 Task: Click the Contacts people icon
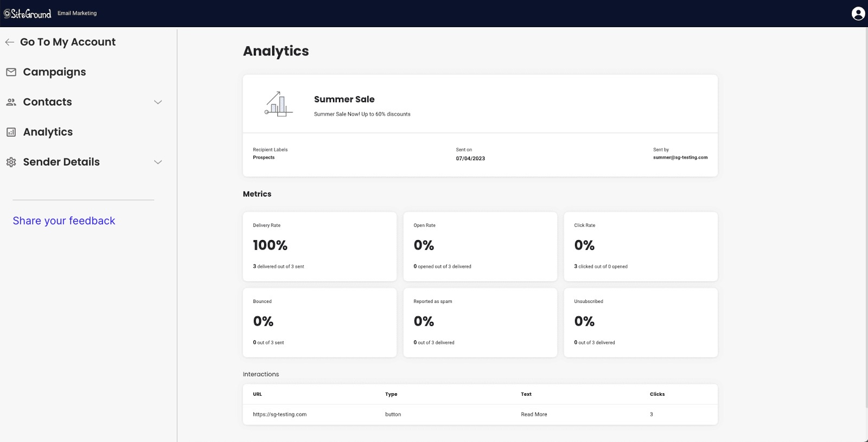(x=11, y=102)
